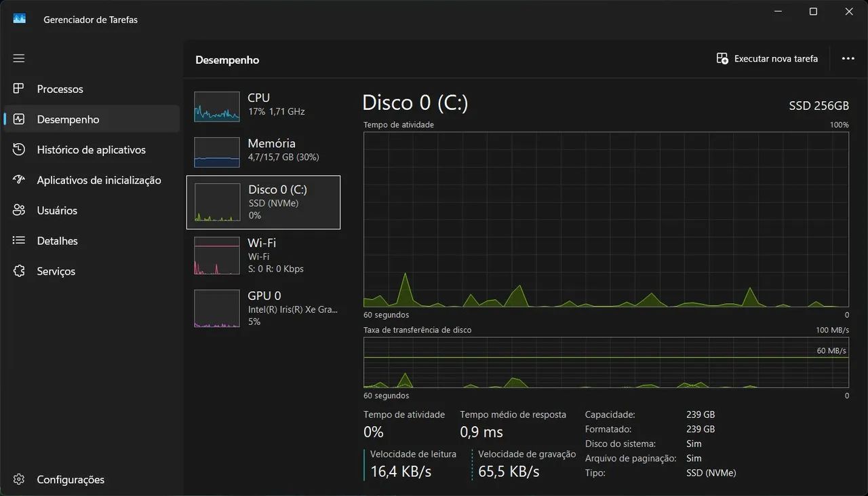The width and height of the screenshot is (868, 496).
Task: Click the Capacidade 239 GB value
Action: [701, 415]
